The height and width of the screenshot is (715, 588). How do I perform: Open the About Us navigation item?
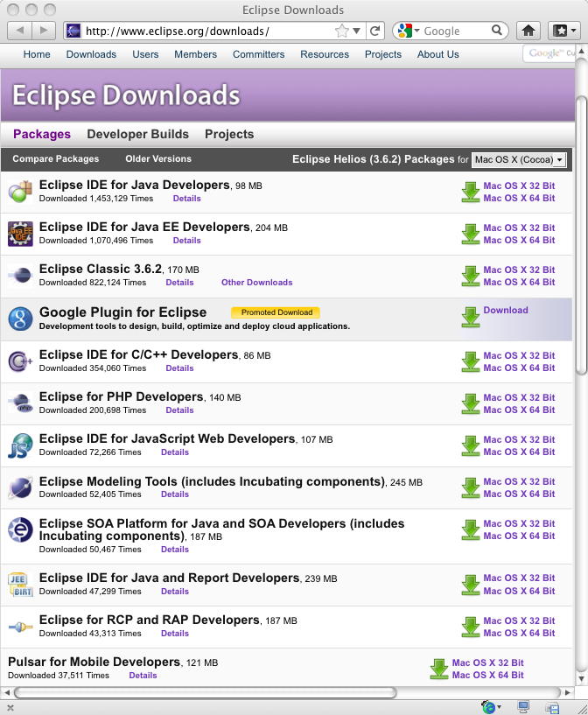point(438,54)
